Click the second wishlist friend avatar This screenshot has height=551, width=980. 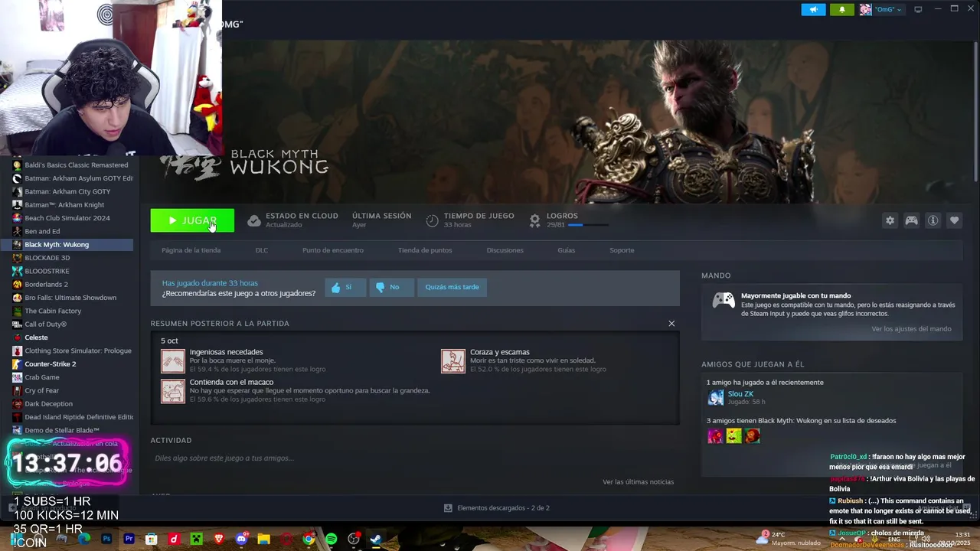tap(734, 436)
